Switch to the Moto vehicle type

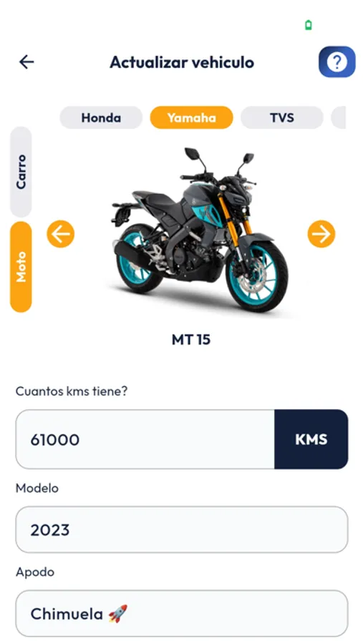click(x=21, y=267)
